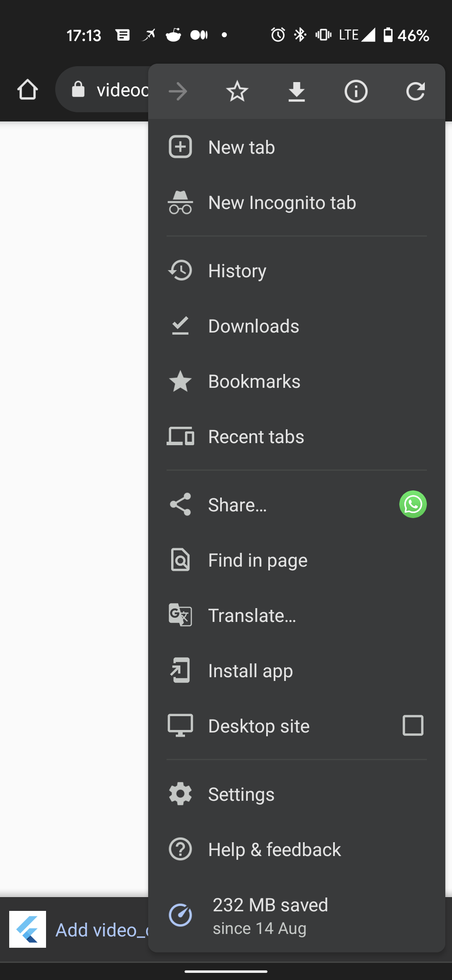Image resolution: width=452 pixels, height=980 pixels.
Task: Open Recent tabs
Action: point(256,436)
